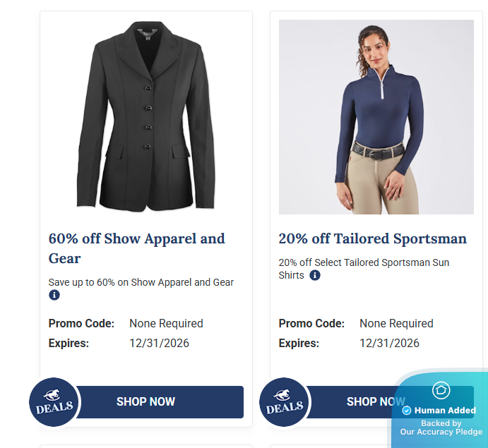488x448 pixels.
Task: Open the navy sun shirt model image
Action: (376, 116)
